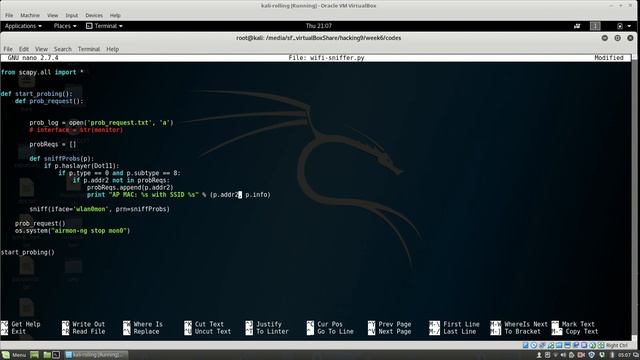This screenshot has width=640, height=360.
Task: Click nano Uncut Text shortcut
Action: tap(208, 331)
